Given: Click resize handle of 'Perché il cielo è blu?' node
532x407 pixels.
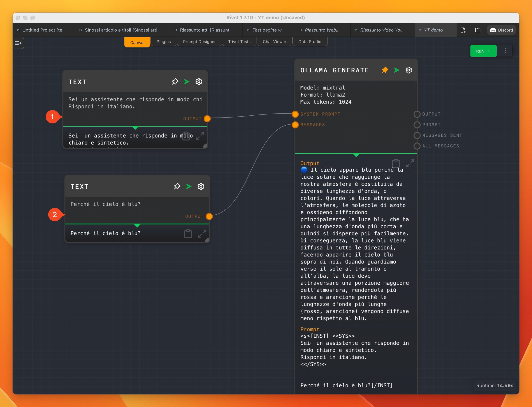Looking at the screenshot, I should click(207, 240).
